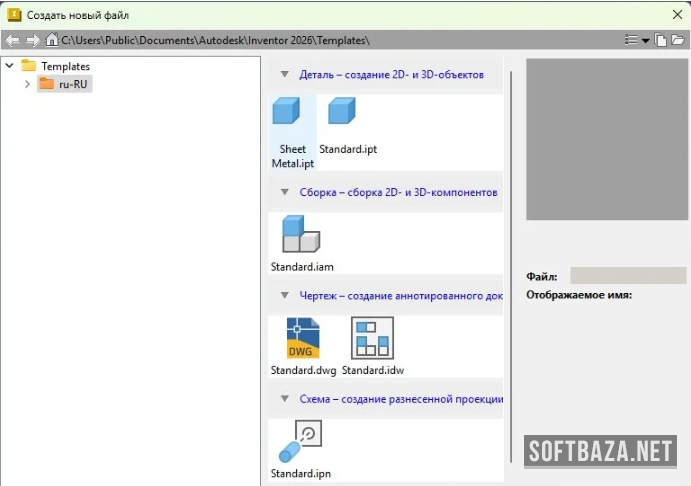Collapse the Сборка section header
The width and height of the screenshot is (691, 486).
point(284,192)
